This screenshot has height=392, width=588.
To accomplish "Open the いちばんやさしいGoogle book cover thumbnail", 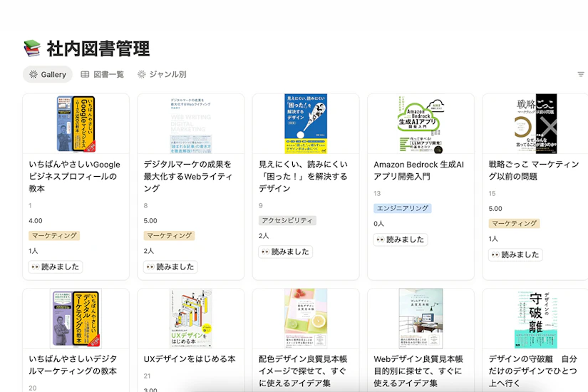I will tap(76, 124).
